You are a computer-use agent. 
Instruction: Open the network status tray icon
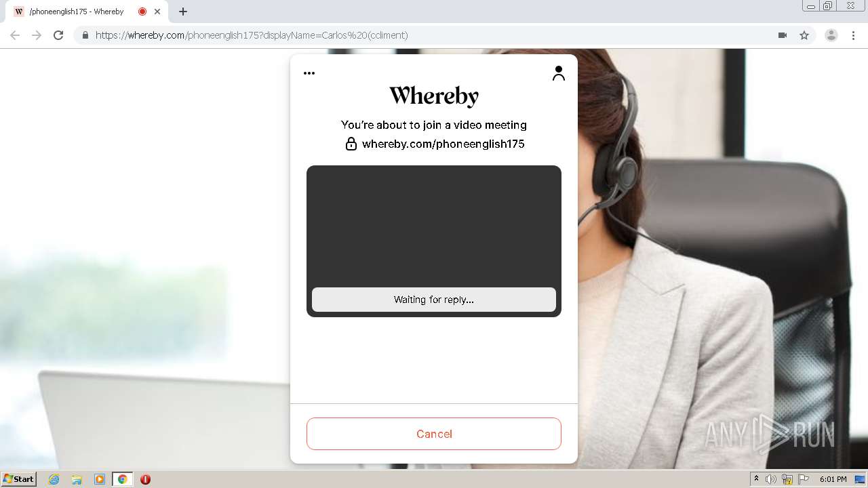(787, 479)
